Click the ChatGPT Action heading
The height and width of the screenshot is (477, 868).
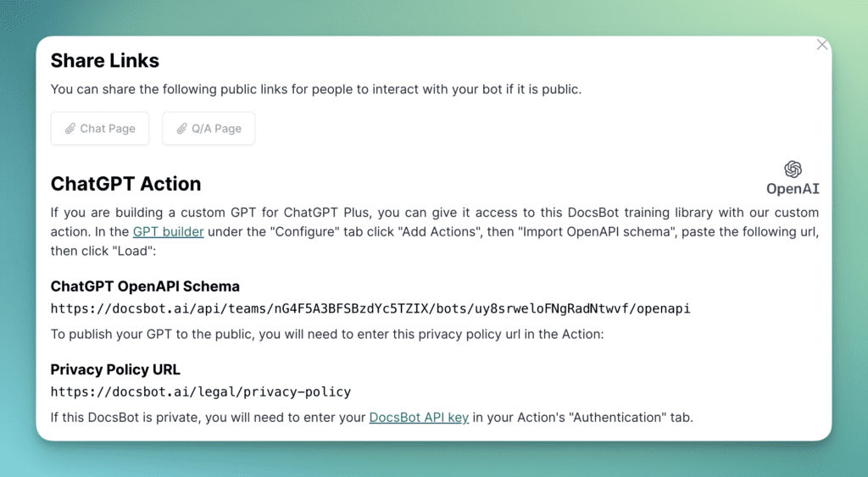click(125, 184)
